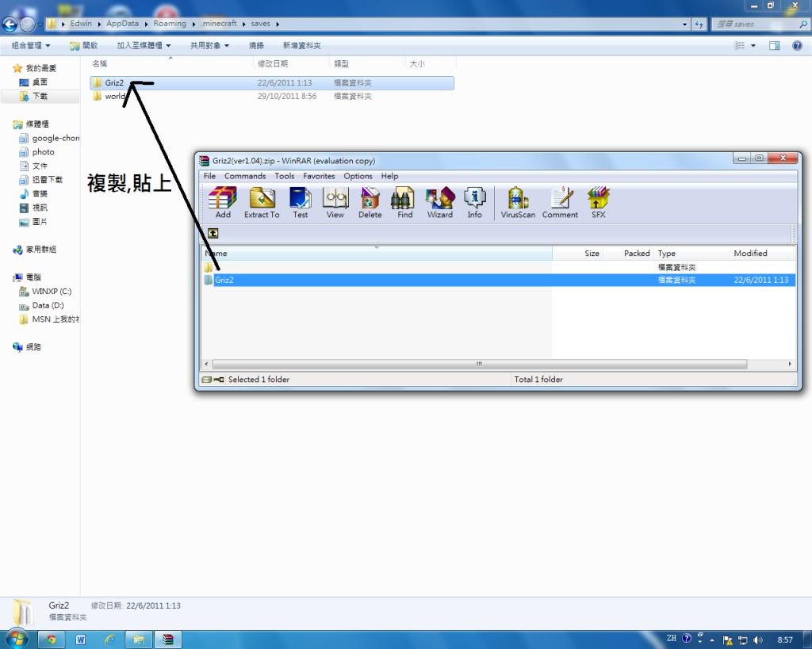
Task: Open the View tool in WinRAR
Action: [x=335, y=202]
